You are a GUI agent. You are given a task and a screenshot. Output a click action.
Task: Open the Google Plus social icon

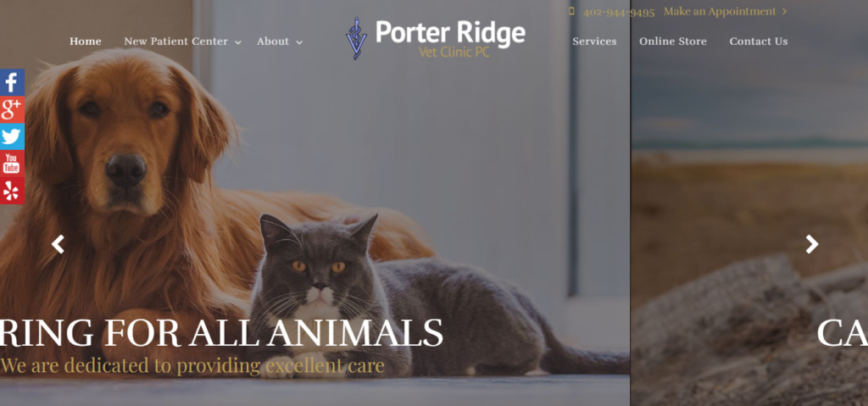point(12,109)
